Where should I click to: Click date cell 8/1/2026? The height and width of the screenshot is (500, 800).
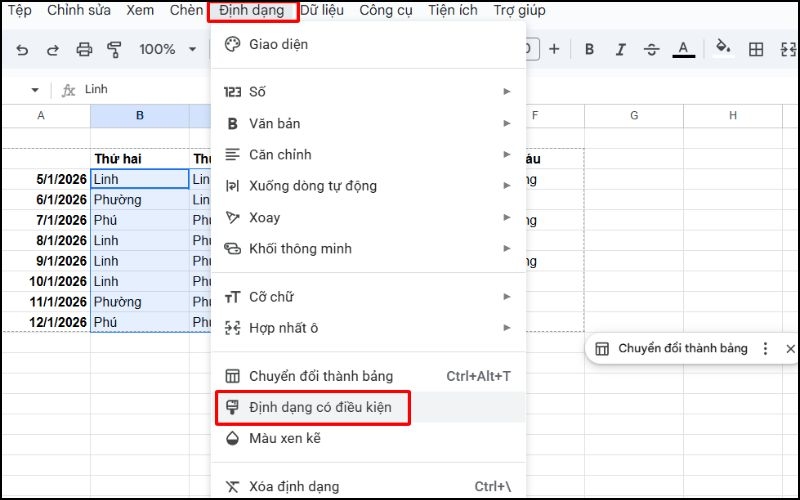[x=46, y=240]
